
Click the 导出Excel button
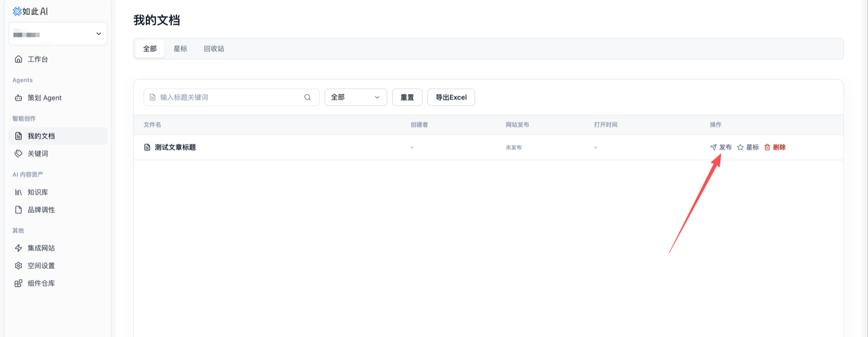click(x=451, y=98)
